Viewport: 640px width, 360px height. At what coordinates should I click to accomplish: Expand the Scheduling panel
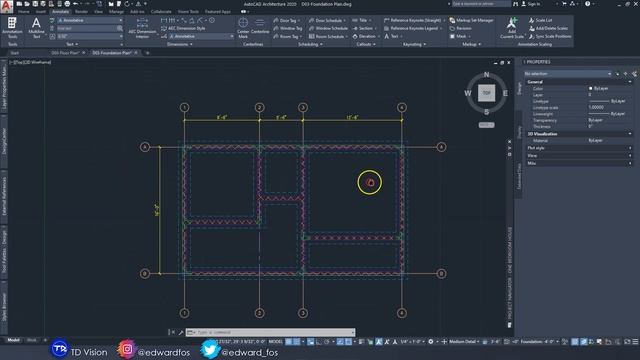click(310, 44)
